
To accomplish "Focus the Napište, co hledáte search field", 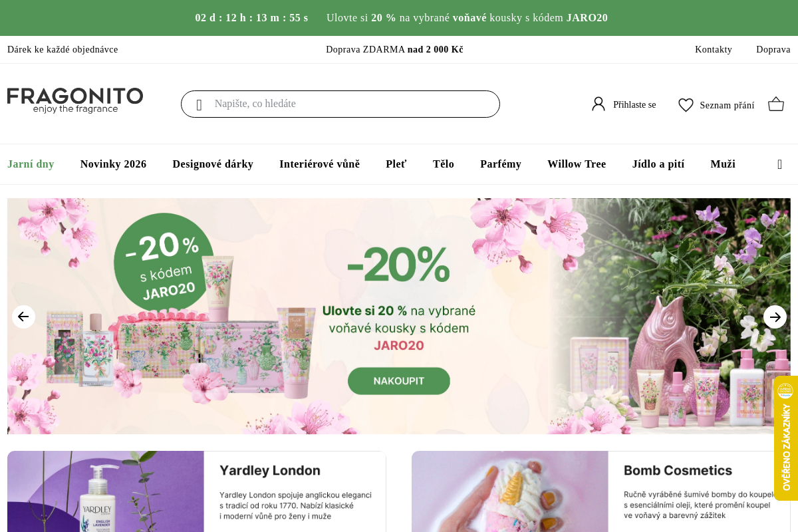I will tap(340, 104).
